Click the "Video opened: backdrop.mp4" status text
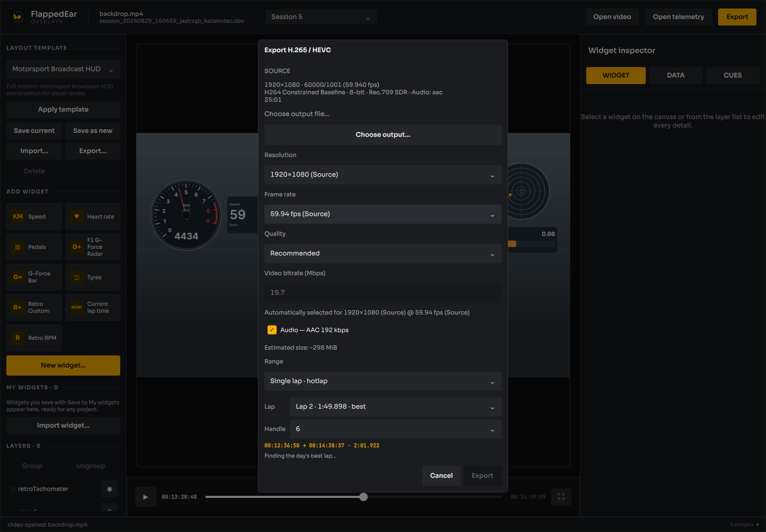This screenshot has width=766, height=532. (x=47, y=525)
